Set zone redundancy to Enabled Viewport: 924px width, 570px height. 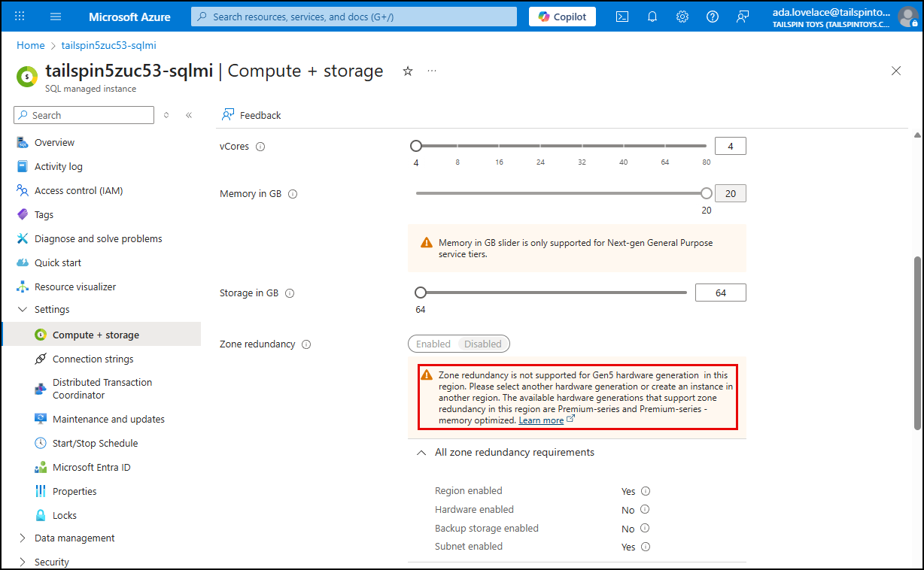[433, 344]
